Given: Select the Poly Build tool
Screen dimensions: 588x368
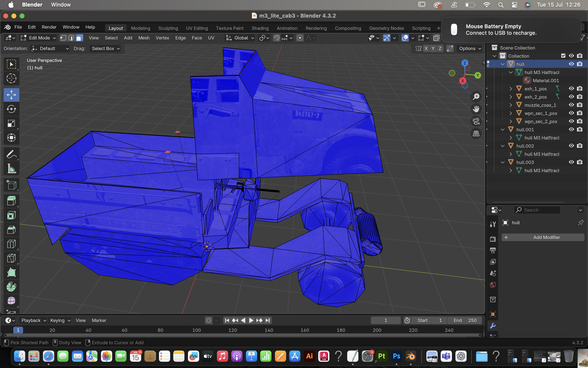Looking at the screenshot, I should 11,273.
